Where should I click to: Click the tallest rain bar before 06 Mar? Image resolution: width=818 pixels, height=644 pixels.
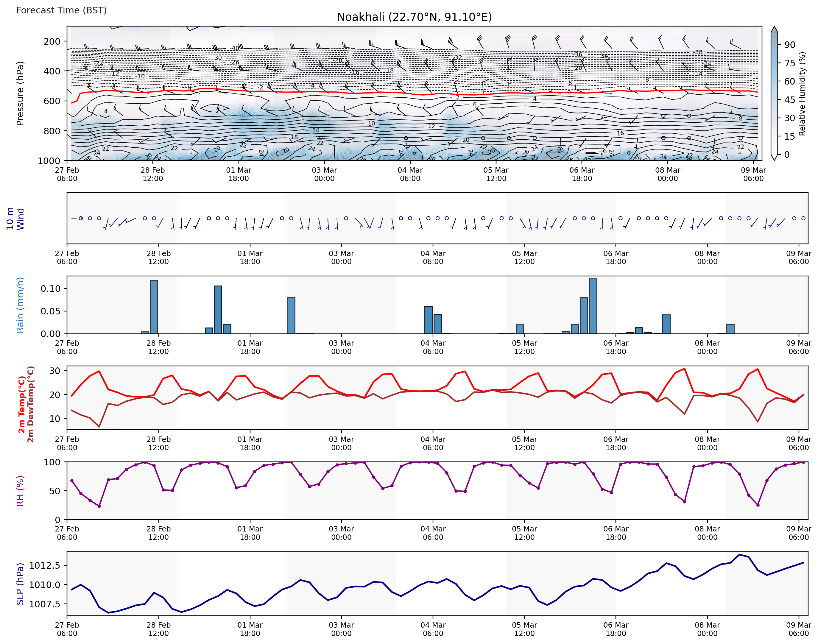pos(593,305)
